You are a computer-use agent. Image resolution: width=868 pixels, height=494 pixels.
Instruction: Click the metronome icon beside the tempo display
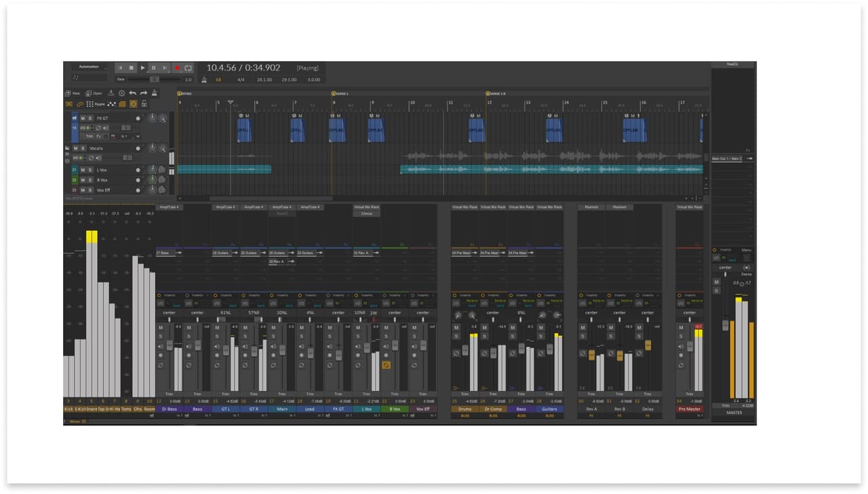click(x=203, y=80)
